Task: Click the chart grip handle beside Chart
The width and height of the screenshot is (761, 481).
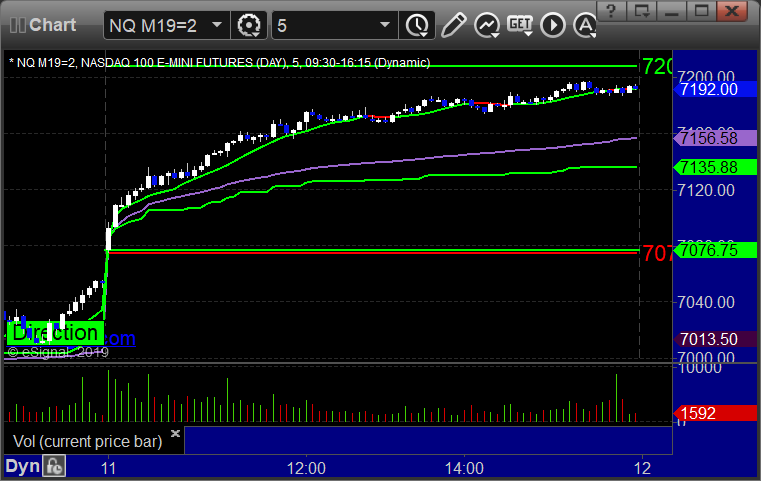Action: point(17,25)
